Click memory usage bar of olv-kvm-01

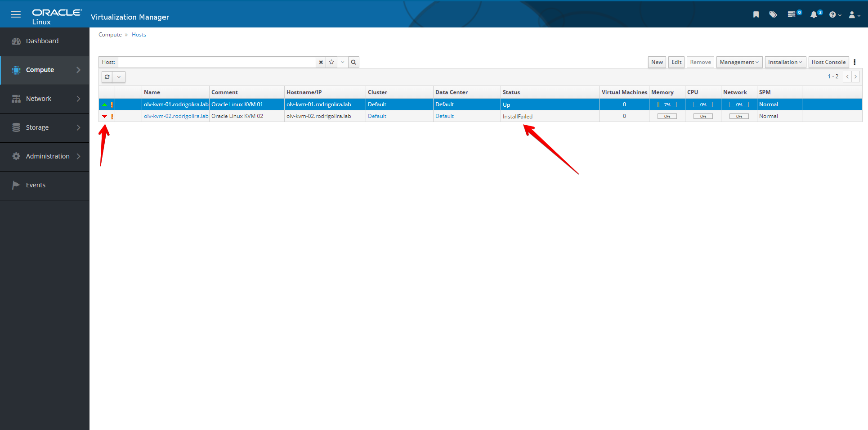(x=667, y=104)
